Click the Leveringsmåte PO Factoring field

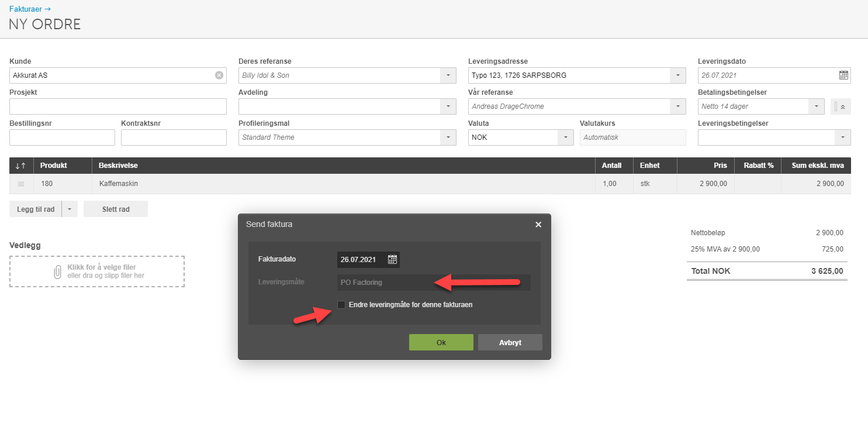point(434,283)
